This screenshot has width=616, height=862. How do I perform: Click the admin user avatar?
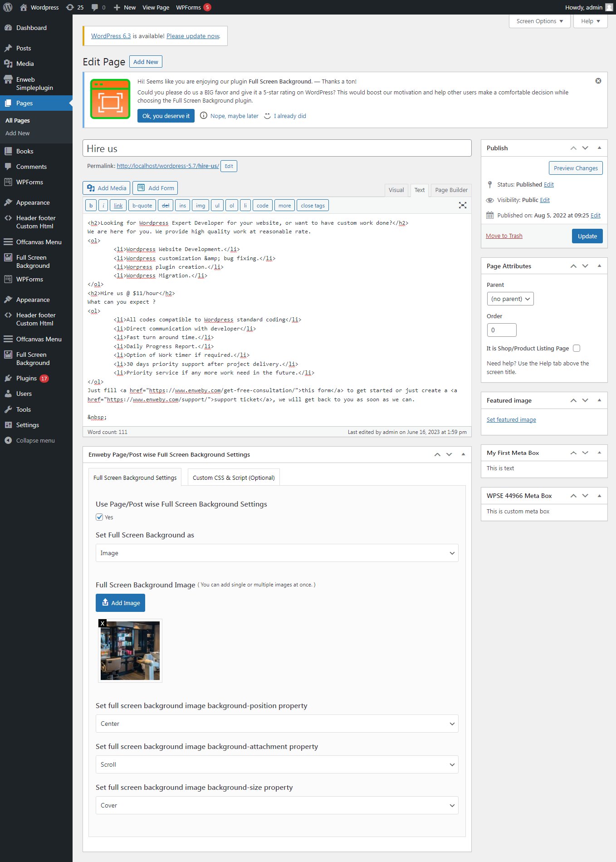[x=609, y=7]
